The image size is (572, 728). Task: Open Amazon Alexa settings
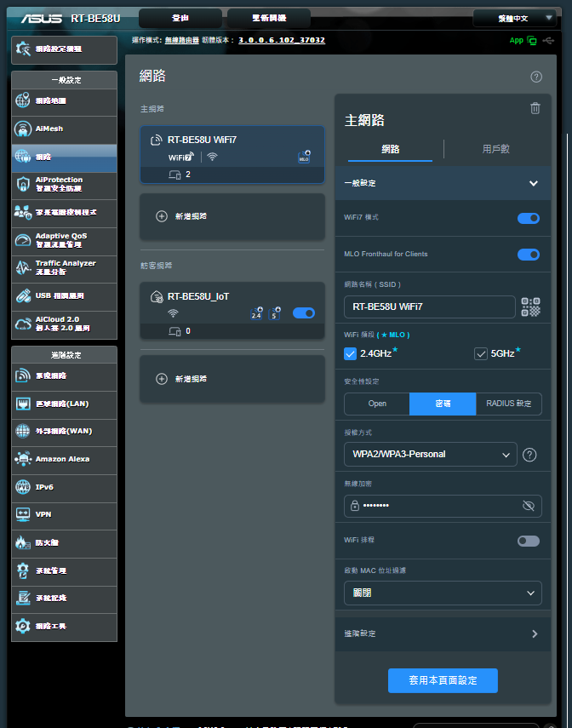(x=64, y=459)
